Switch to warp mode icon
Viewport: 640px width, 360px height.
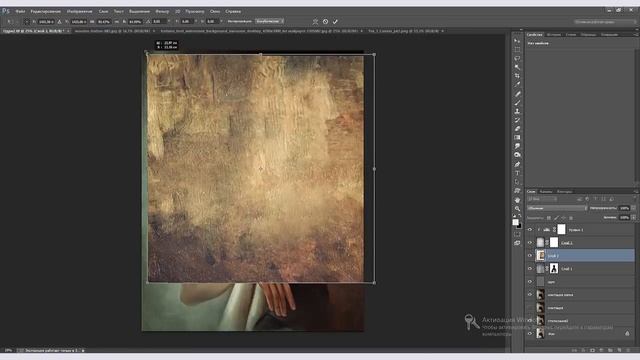315,21
